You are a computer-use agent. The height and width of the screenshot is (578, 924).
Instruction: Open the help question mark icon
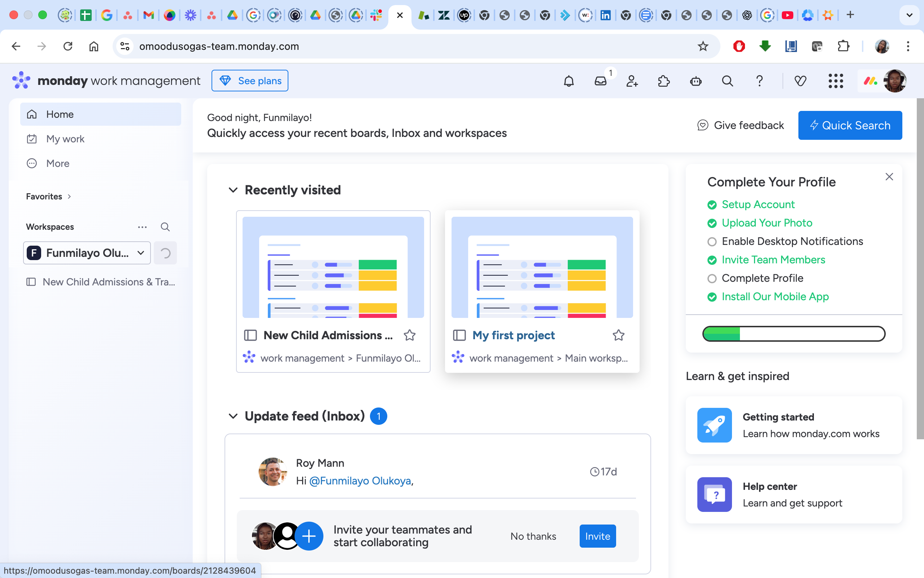(759, 81)
